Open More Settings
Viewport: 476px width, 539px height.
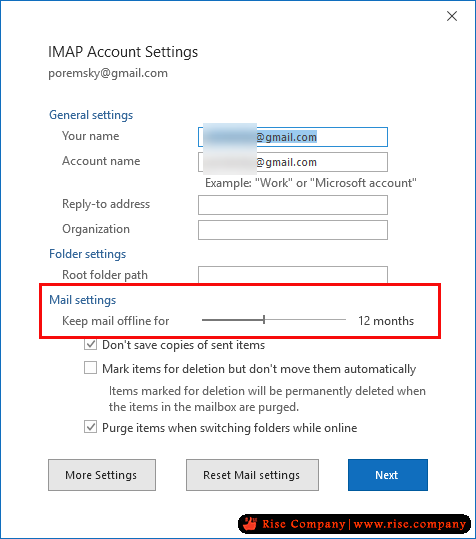coord(102,475)
